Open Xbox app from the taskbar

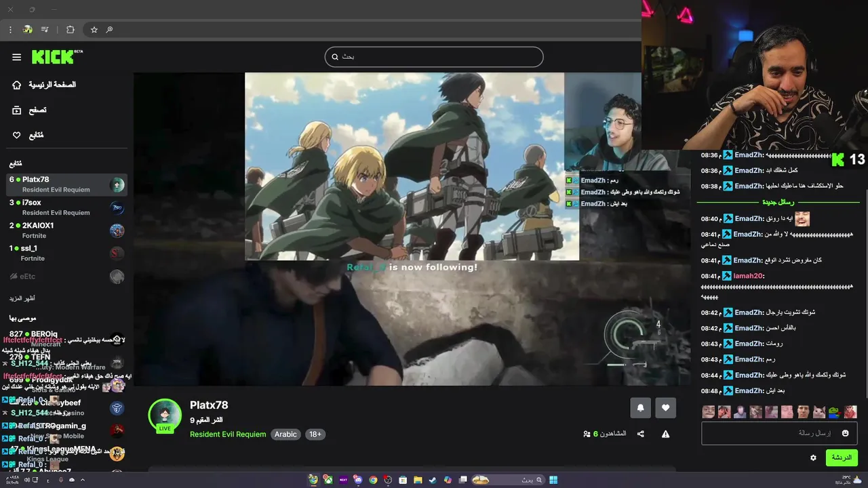pos(328,480)
